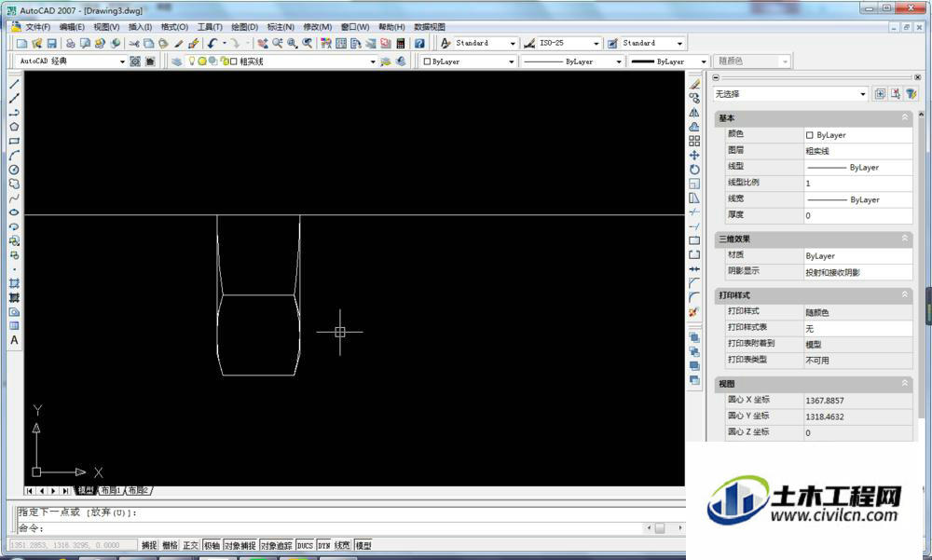Toggle 正交 ortho mode in status bar

190,545
